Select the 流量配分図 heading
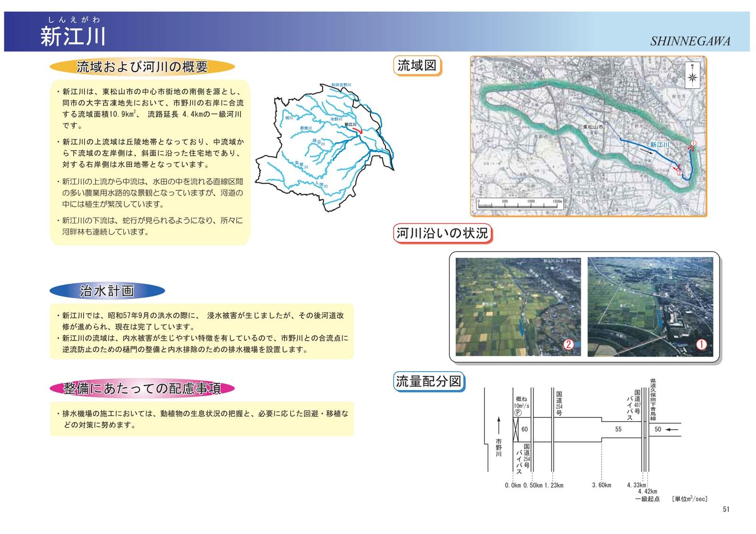The height and width of the screenshot is (534, 756). point(429,381)
